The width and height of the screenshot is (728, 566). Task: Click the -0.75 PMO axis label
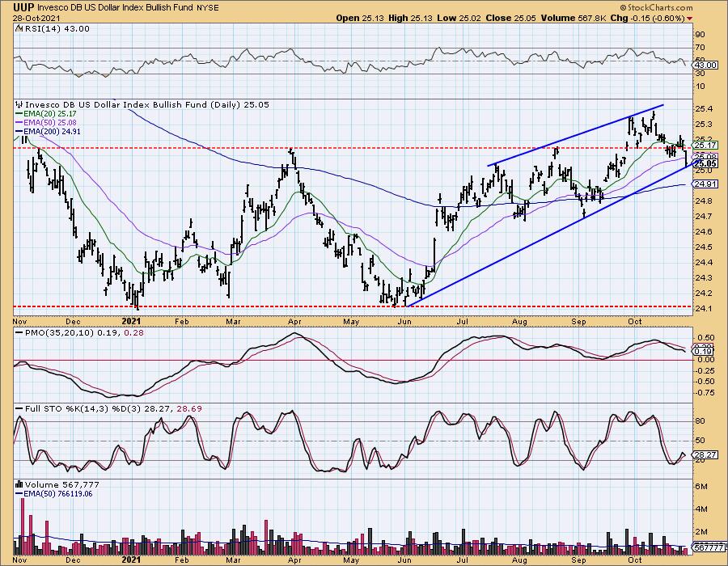click(x=705, y=393)
